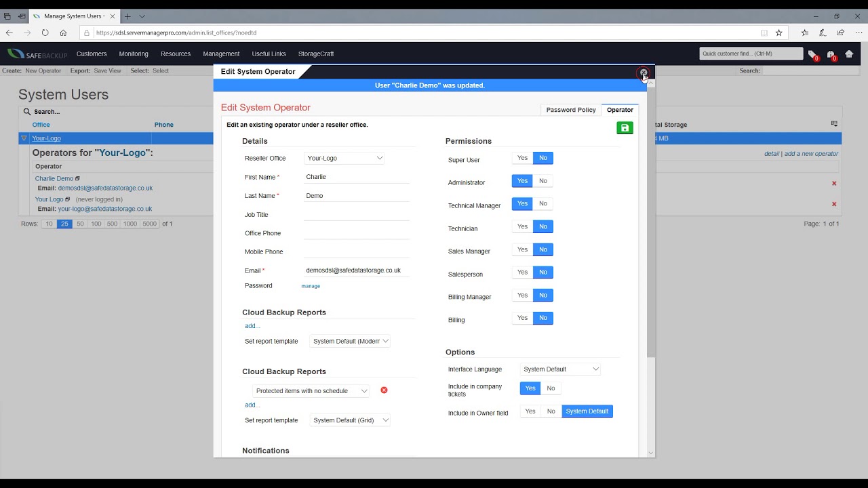This screenshot has width=868, height=488.
Task: Close the Edit System Operator dialog
Action: click(644, 73)
